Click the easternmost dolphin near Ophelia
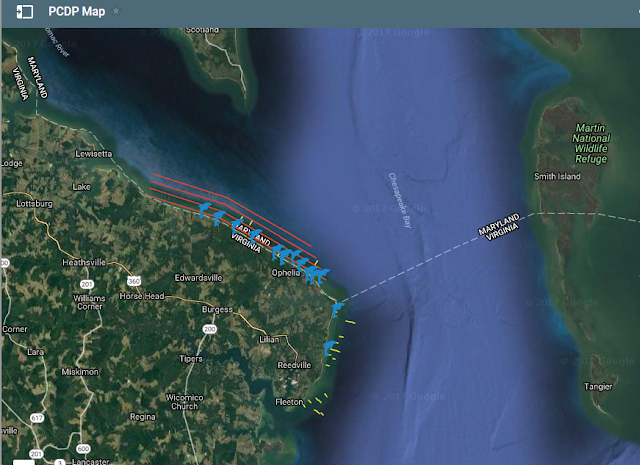This screenshot has width=640, height=465. pos(323,276)
